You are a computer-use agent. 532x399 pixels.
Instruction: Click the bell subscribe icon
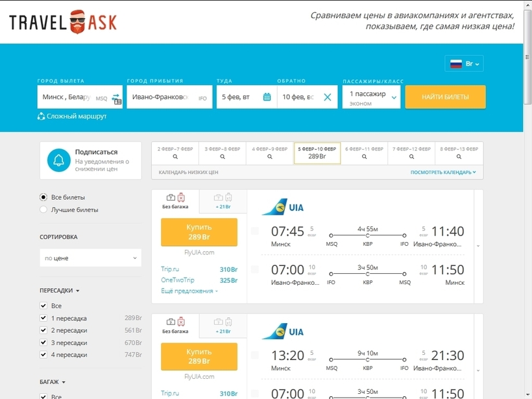pos(58,160)
